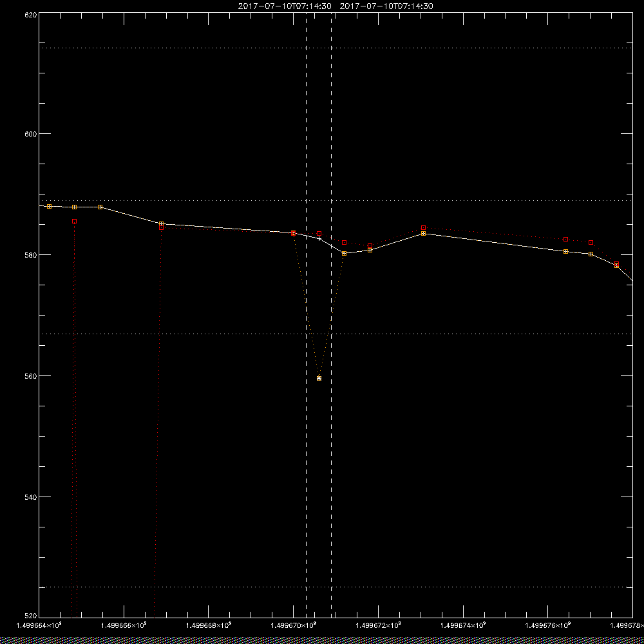Click the orange point at 580 right after the right dashed line

(344, 253)
